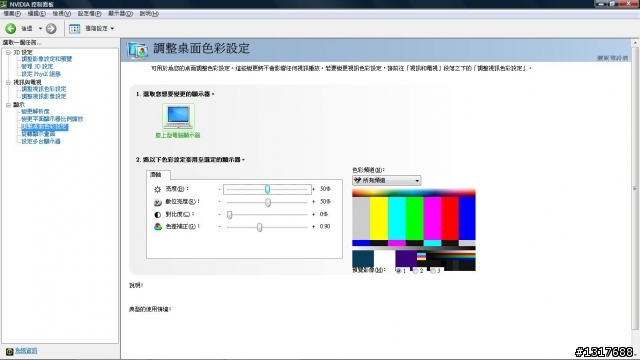Screen dimensions: 640x360
Task: Open 調整影像設定和預覽 in the tree
Action: [x=47, y=59]
